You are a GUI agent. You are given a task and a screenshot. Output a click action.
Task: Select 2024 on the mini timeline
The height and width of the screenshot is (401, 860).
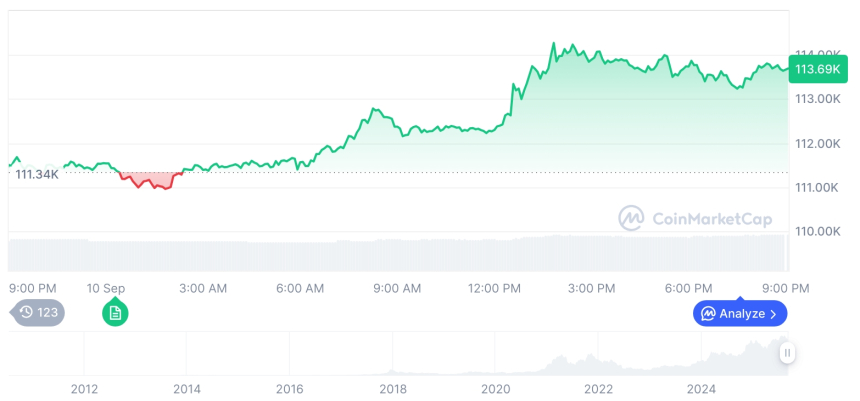(x=702, y=388)
